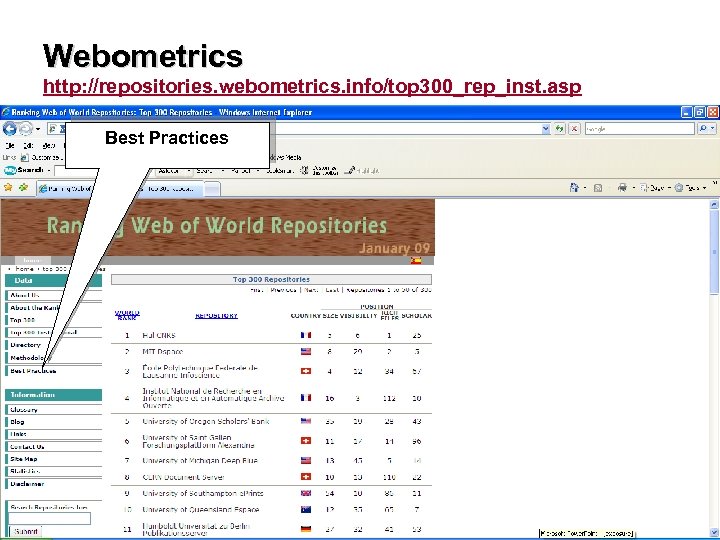Open the Tools gear menu
Viewport: 720px width, 540px height.
pos(691,188)
